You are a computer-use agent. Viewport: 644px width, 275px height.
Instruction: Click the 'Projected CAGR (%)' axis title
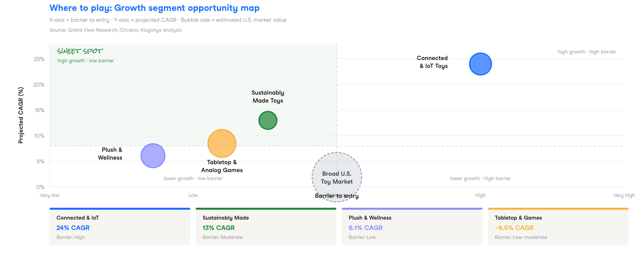(21, 115)
